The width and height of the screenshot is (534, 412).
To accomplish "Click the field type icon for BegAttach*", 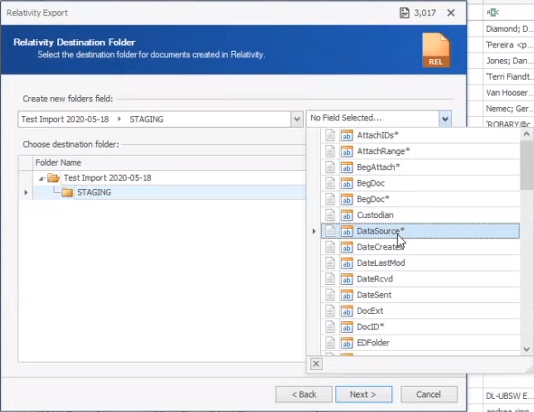I will click(347, 167).
